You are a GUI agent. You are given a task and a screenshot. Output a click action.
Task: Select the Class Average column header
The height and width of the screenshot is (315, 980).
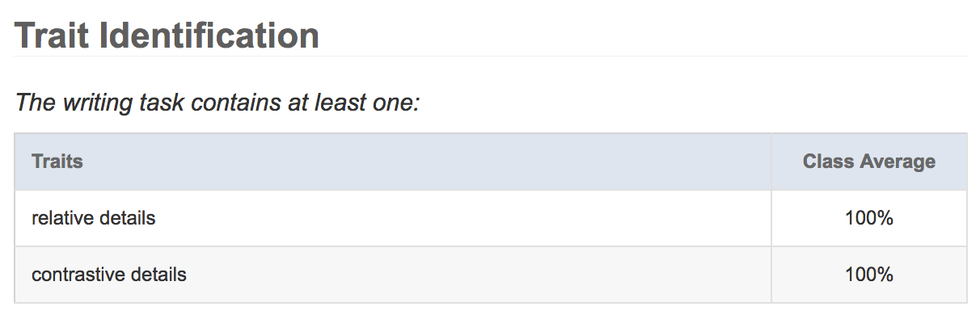pyautogui.click(x=869, y=162)
